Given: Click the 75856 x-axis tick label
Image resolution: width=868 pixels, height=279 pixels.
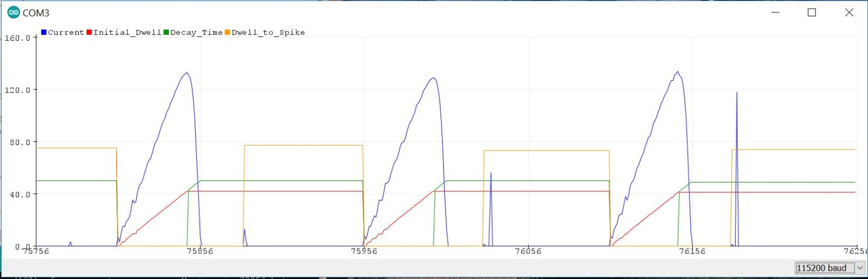Looking at the screenshot, I should [x=200, y=251].
